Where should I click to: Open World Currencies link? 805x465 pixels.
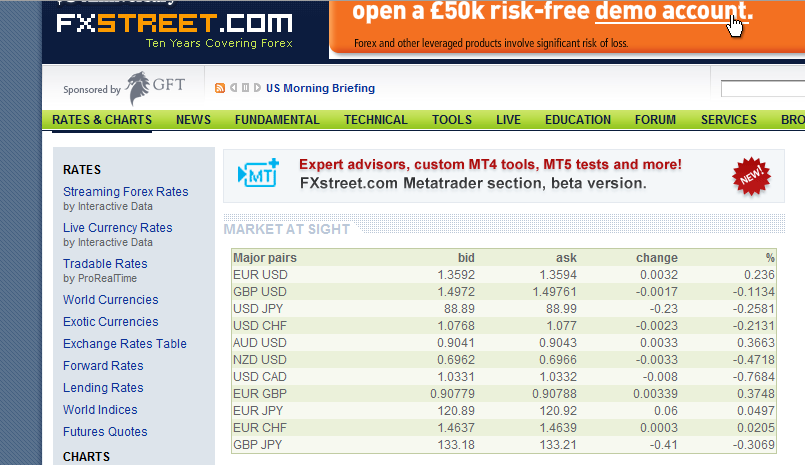click(x=110, y=300)
